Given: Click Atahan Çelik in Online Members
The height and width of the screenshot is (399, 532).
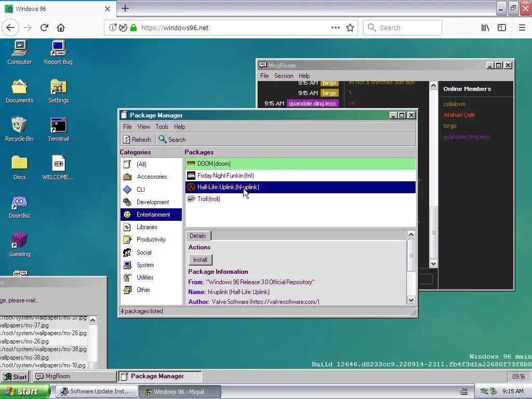Looking at the screenshot, I should click(459, 115).
